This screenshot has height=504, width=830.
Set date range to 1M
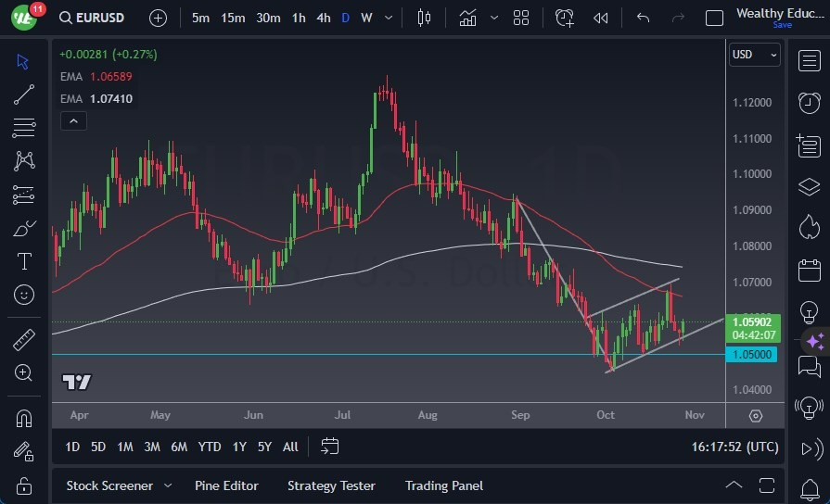click(x=125, y=447)
